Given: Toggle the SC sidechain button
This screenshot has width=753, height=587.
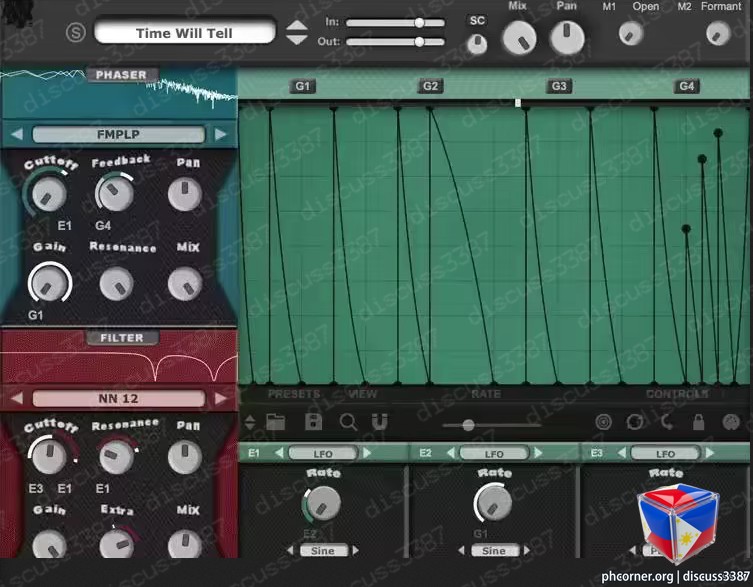Looking at the screenshot, I should coord(477,20).
